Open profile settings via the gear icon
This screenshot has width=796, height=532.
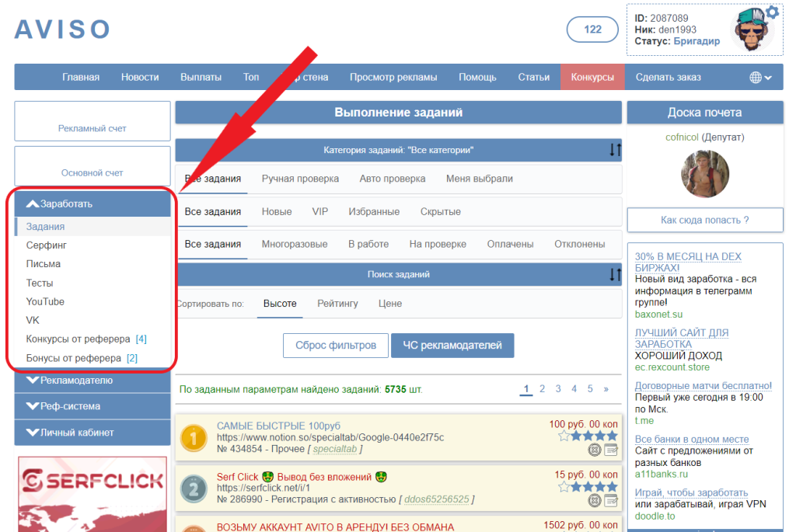pos(772,12)
